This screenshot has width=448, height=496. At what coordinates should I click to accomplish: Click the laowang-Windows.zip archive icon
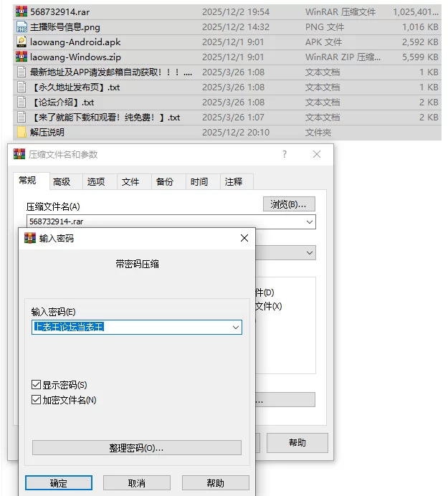pos(22,57)
